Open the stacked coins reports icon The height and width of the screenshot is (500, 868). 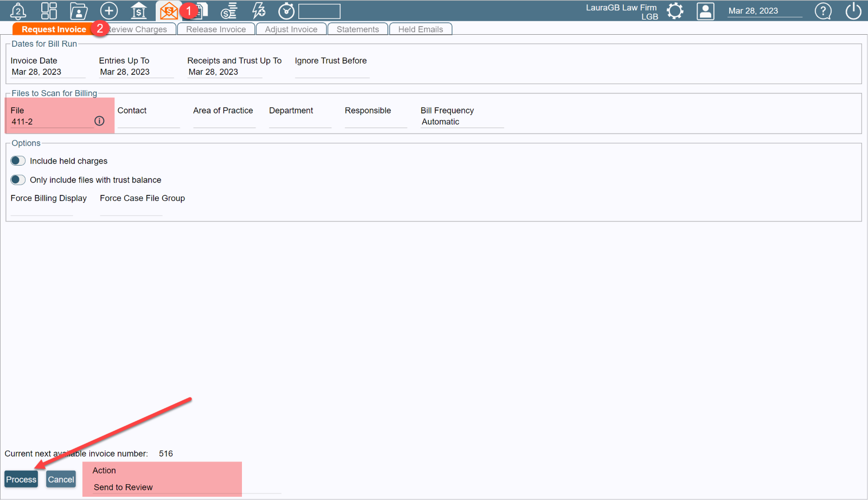click(x=229, y=10)
